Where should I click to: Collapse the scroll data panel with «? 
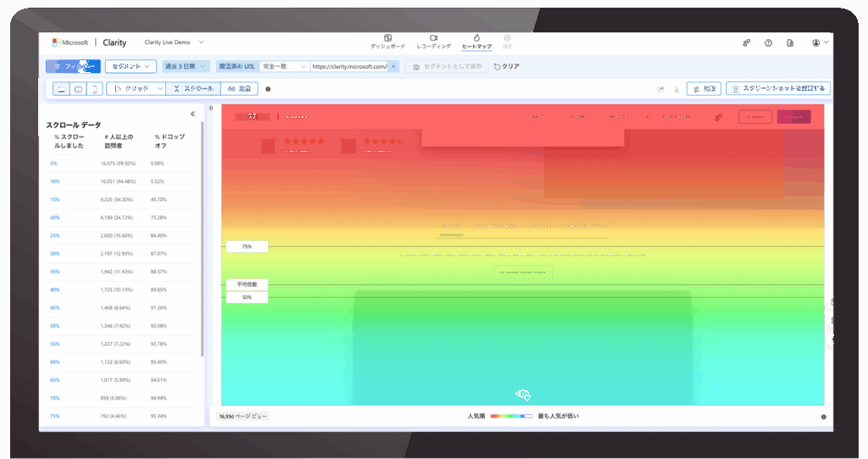point(192,115)
